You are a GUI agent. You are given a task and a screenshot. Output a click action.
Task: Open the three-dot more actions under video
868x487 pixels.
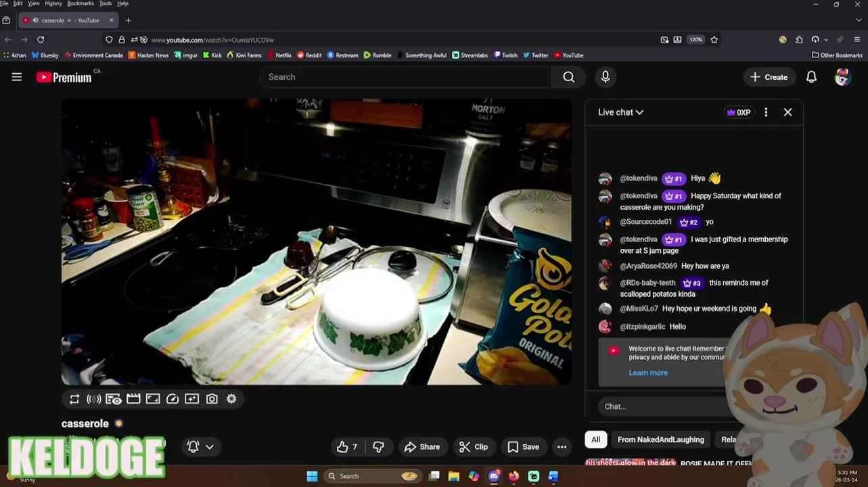coord(562,447)
